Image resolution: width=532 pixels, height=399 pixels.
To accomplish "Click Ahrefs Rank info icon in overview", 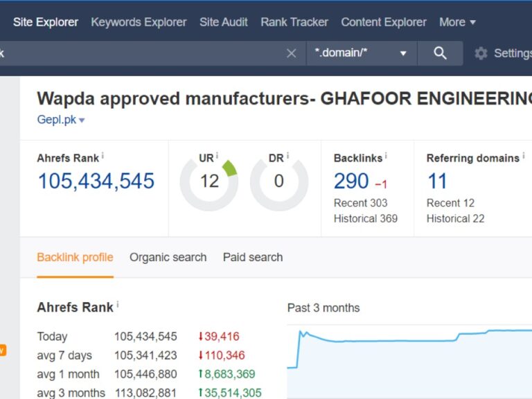I will [x=103, y=156].
